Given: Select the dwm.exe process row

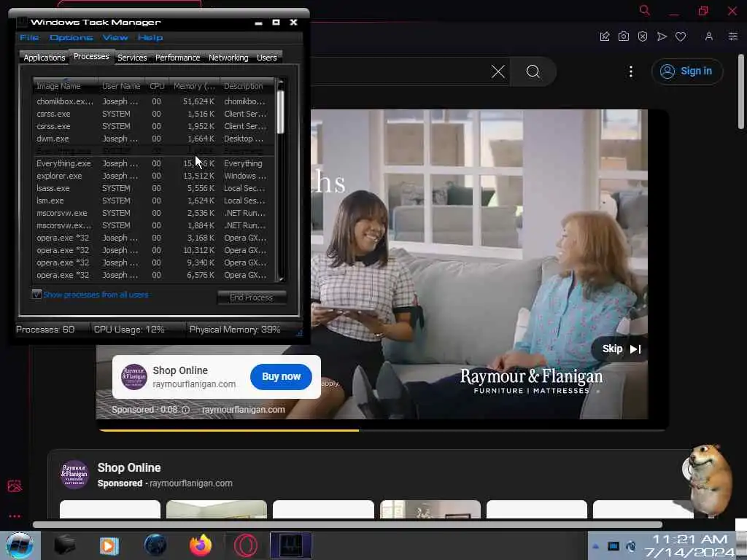Looking at the screenshot, I should 153,139.
